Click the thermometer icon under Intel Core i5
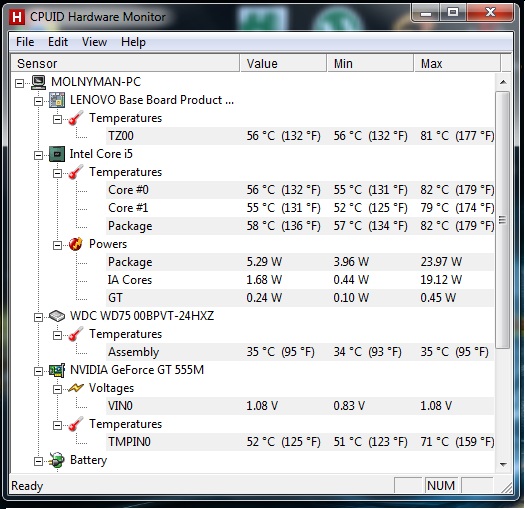 click(76, 172)
